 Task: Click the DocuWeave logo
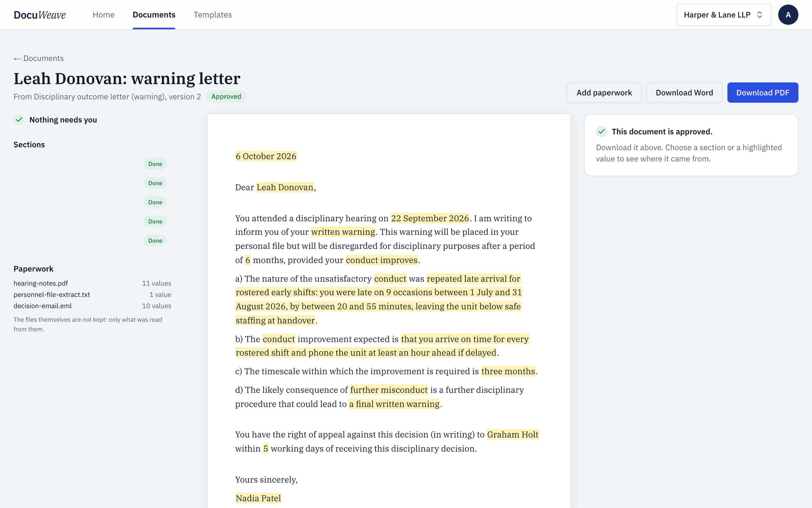(x=40, y=15)
